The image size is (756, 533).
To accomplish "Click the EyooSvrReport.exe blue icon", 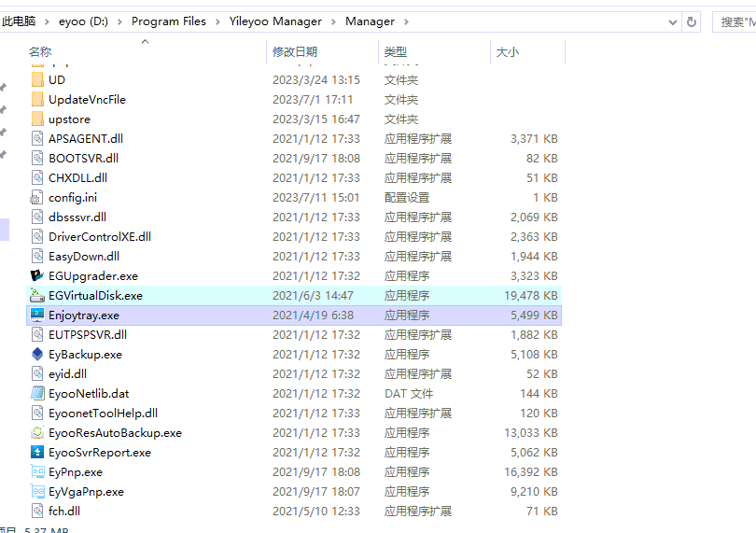I will (37, 452).
